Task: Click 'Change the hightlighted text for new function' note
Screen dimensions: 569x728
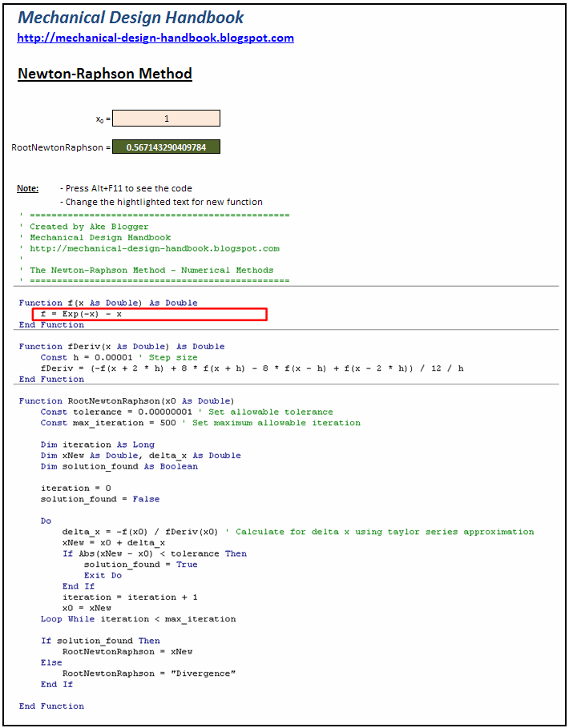Action: (161, 202)
